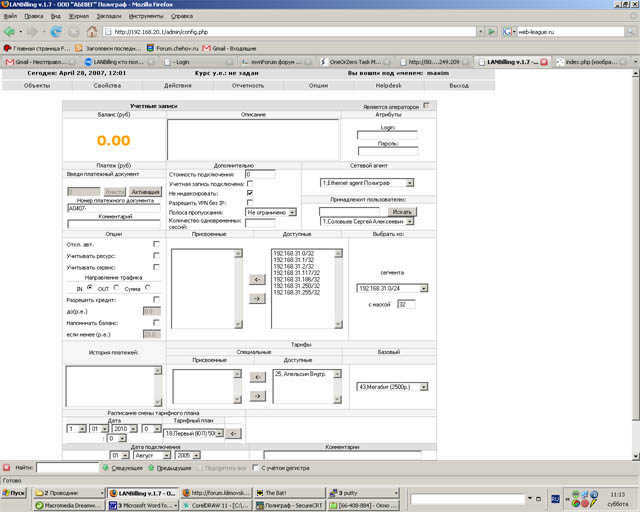
Task: Open The Bat! from the taskbar
Action: pyautogui.click(x=288, y=493)
